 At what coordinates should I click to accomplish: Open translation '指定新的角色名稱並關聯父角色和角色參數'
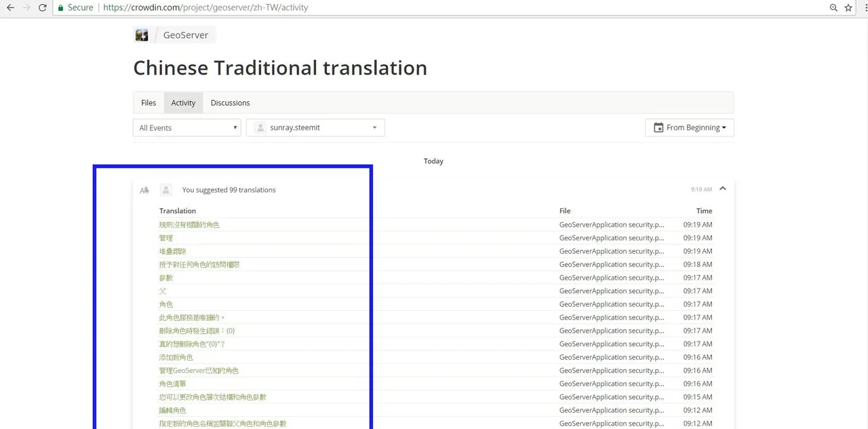(x=223, y=424)
